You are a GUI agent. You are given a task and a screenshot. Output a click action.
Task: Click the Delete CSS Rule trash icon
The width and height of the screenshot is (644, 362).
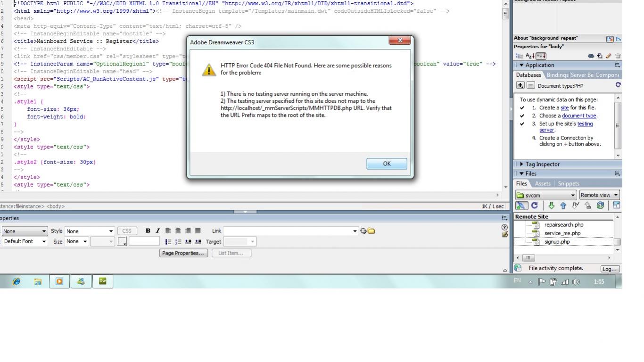(x=618, y=56)
